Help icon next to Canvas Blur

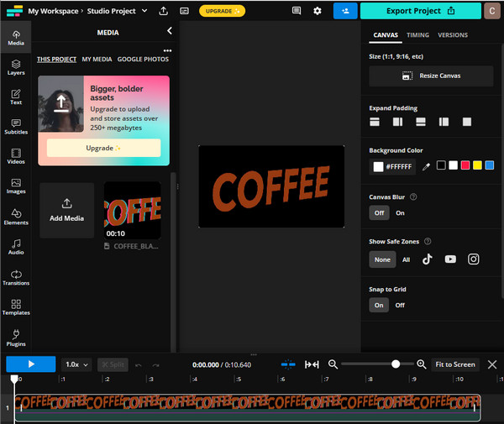click(x=413, y=197)
